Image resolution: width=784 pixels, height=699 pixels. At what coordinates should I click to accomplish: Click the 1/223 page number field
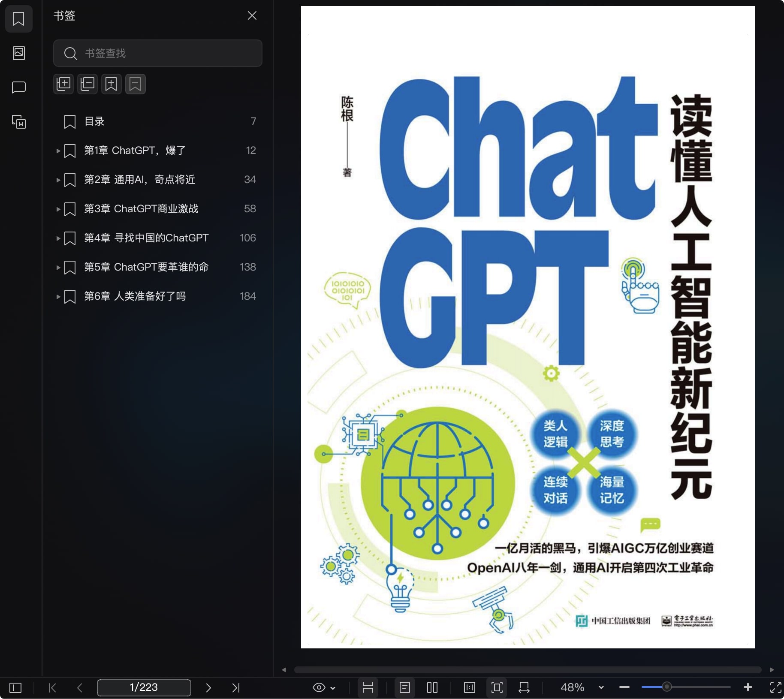144,687
